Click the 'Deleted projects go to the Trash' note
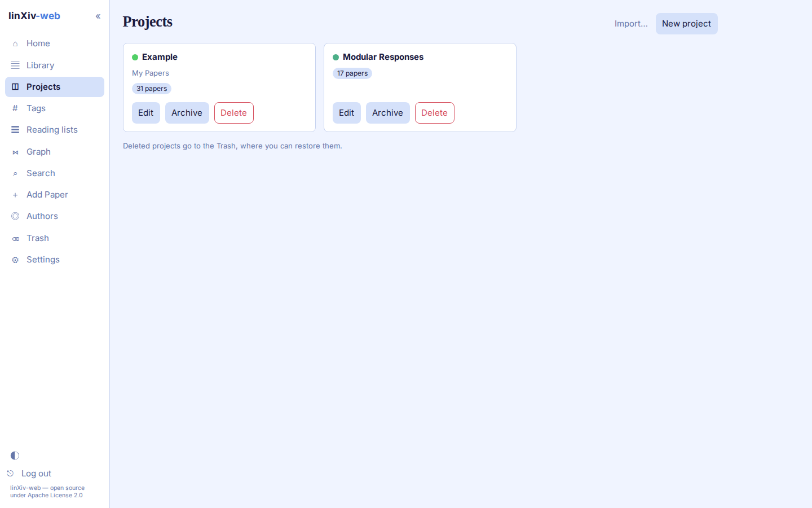Image resolution: width=812 pixels, height=508 pixels. point(232,146)
